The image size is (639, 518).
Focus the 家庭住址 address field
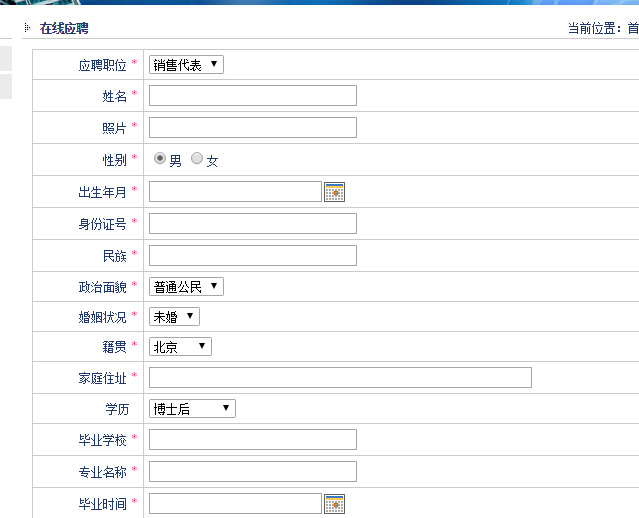[x=340, y=377]
